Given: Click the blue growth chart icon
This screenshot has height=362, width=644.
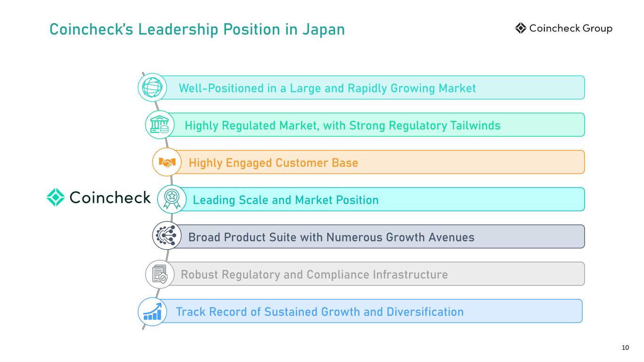Looking at the screenshot, I should click(x=152, y=312).
